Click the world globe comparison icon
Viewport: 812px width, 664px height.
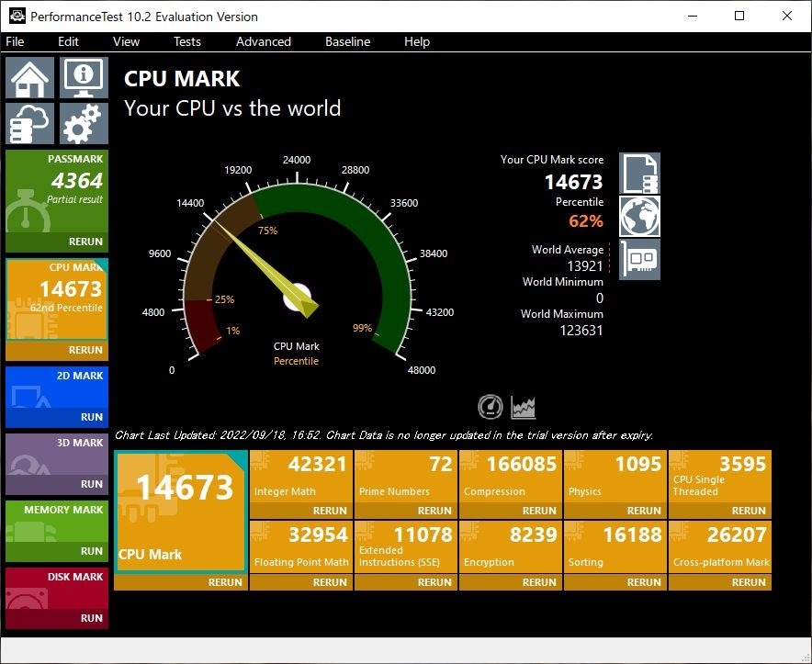tap(639, 216)
